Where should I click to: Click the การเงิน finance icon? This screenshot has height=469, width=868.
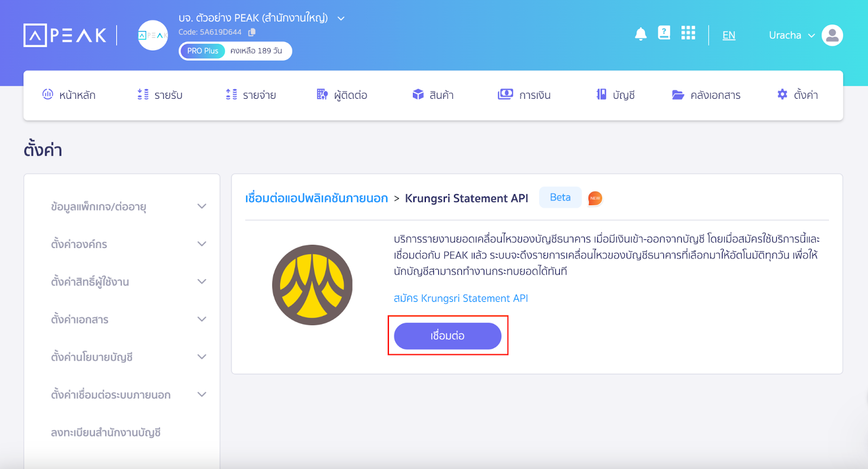(505, 94)
